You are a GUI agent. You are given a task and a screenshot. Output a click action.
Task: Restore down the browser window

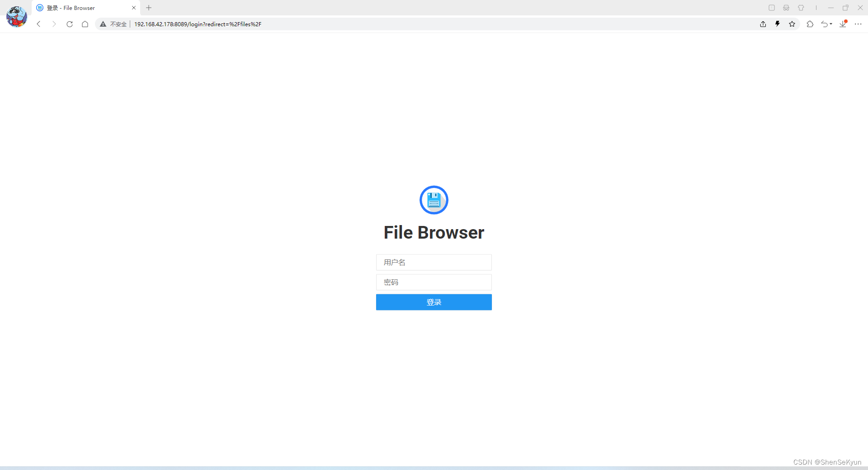tap(845, 8)
